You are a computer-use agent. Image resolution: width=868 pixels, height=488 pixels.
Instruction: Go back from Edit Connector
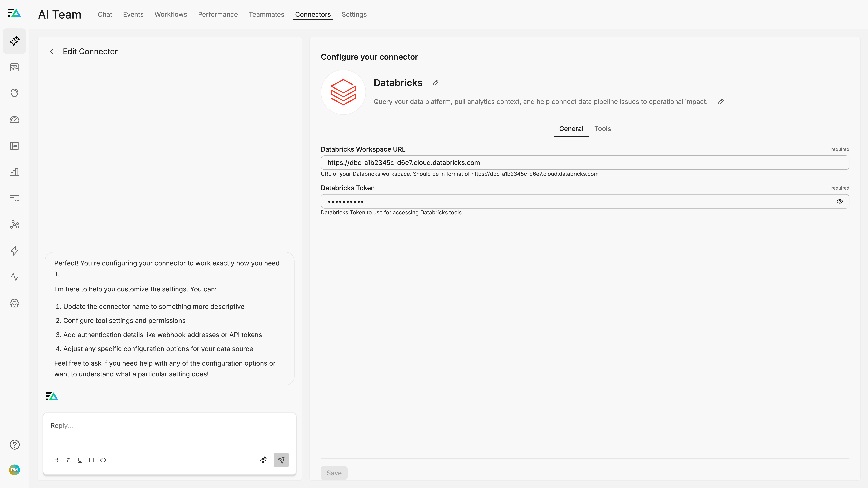tap(52, 52)
